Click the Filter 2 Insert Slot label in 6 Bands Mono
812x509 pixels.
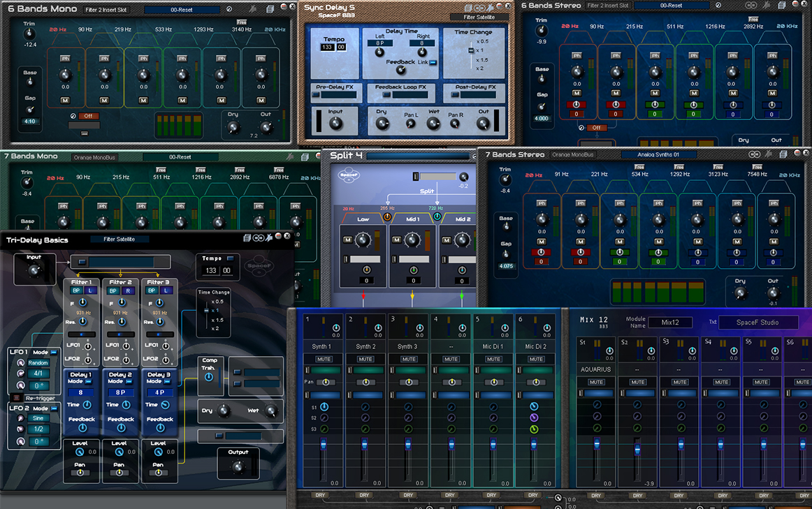[x=106, y=9]
